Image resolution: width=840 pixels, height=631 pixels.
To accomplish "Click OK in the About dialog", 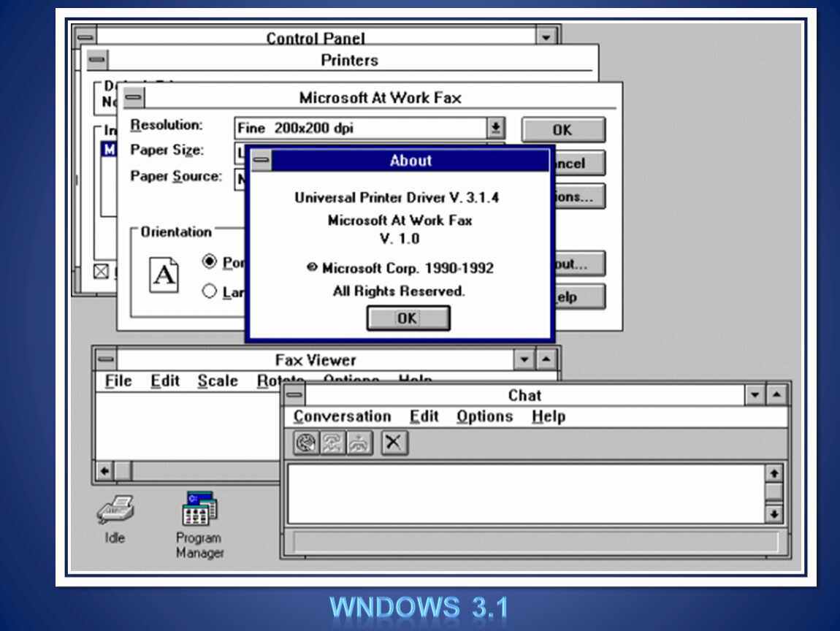I will pos(408,318).
